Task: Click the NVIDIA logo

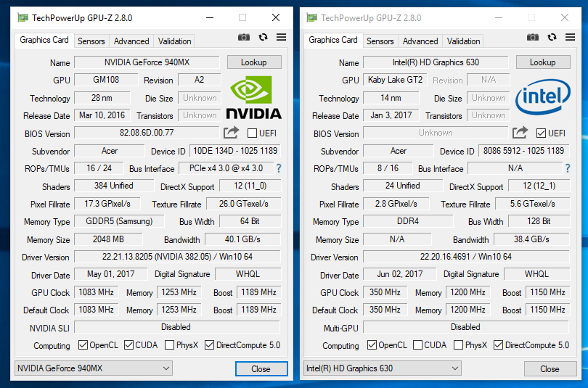Action: pos(254,98)
